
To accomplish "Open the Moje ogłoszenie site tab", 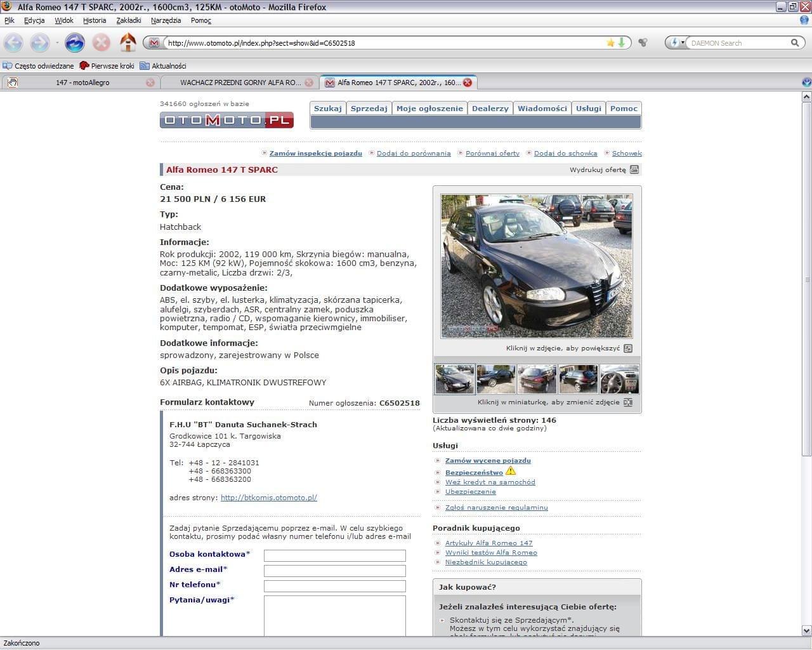I will pyautogui.click(x=429, y=109).
